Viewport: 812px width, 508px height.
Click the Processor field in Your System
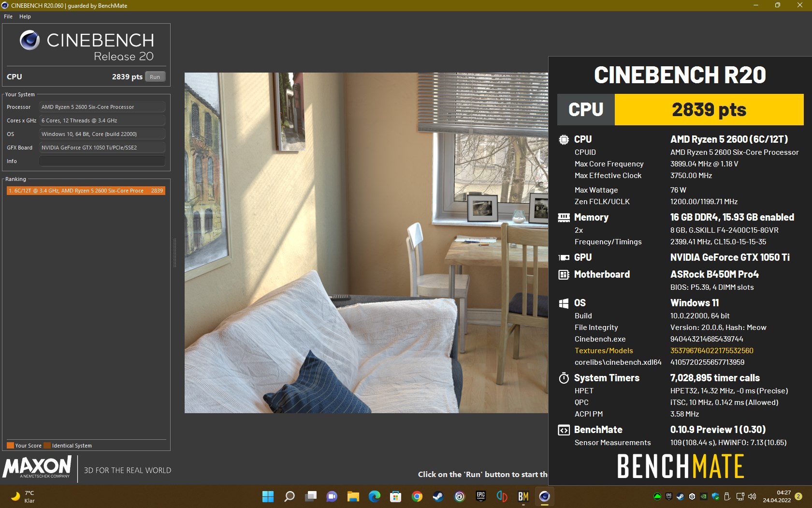(102, 107)
